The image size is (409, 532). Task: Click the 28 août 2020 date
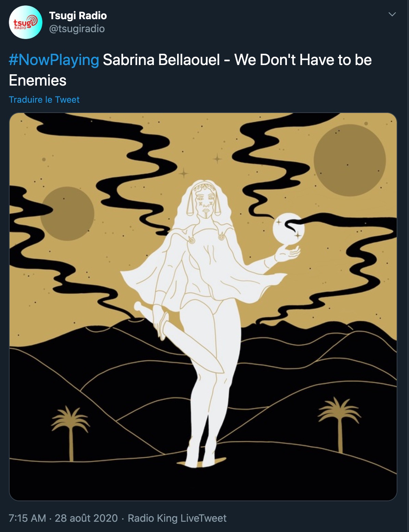[86, 518]
